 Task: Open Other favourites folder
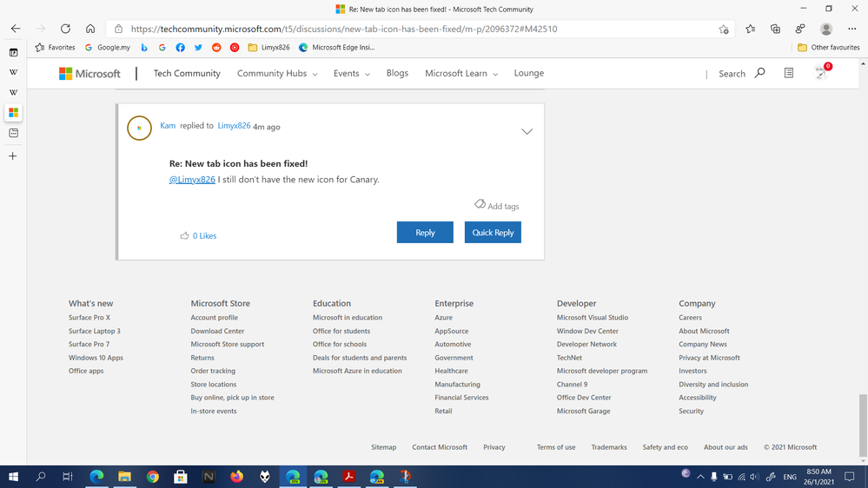click(829, 48)
